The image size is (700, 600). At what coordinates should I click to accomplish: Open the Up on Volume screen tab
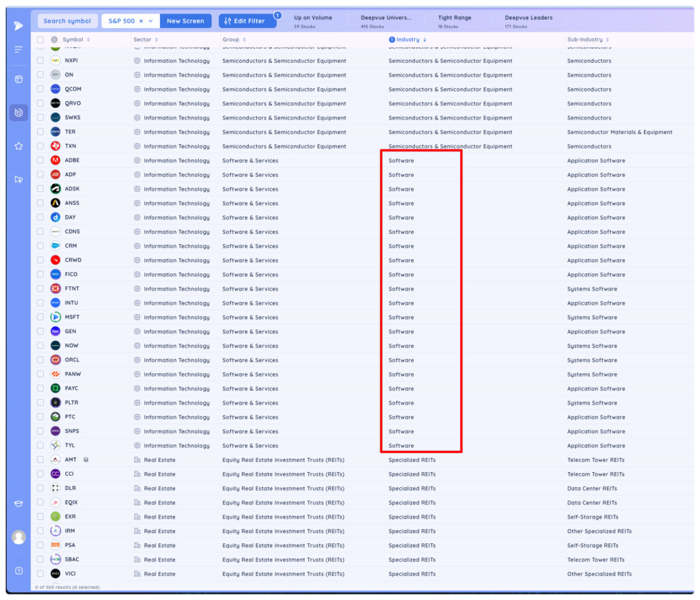tap(313, 21)
